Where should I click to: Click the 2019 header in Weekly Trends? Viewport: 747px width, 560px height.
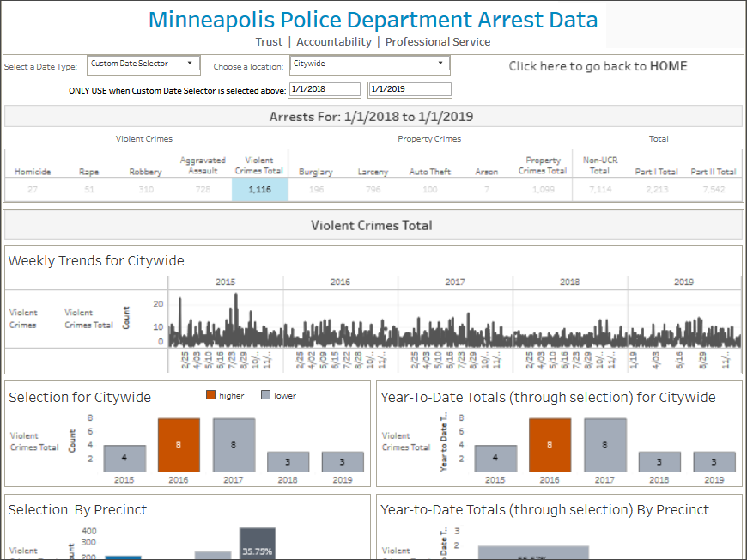click(684, 282)
